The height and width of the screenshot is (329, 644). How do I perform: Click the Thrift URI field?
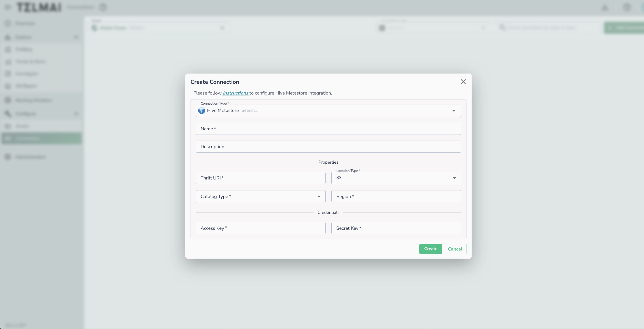click(260, 178)
